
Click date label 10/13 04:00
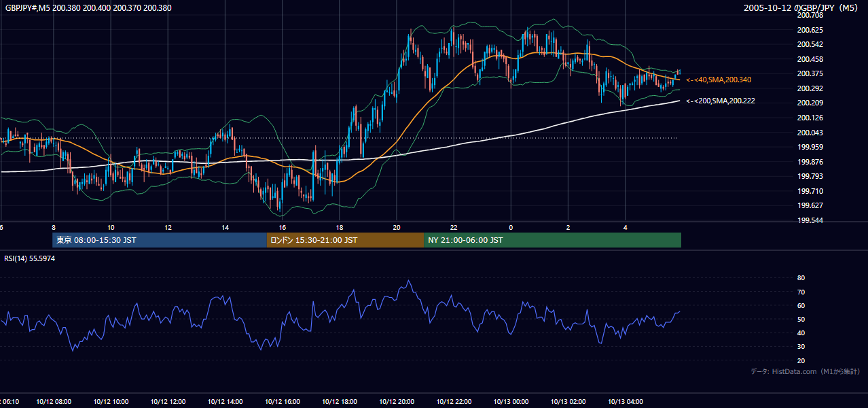(625, 402)
